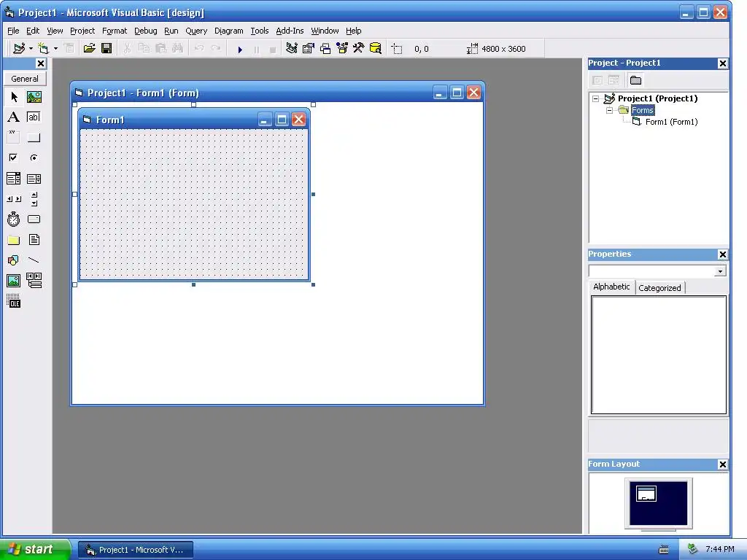This screenshot has width=747, height=560.
Task: Collapse the Project1 tree node
Action: (595, 98)
